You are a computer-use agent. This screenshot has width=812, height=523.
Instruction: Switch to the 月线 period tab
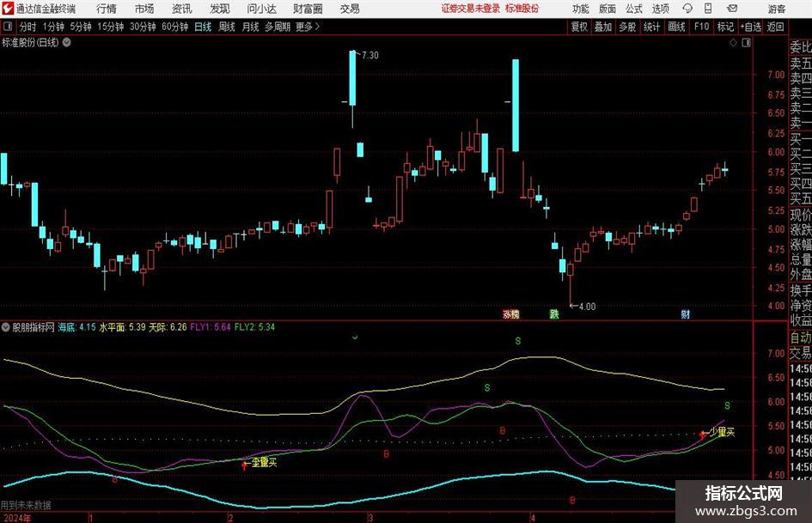[x=250, y=27]
